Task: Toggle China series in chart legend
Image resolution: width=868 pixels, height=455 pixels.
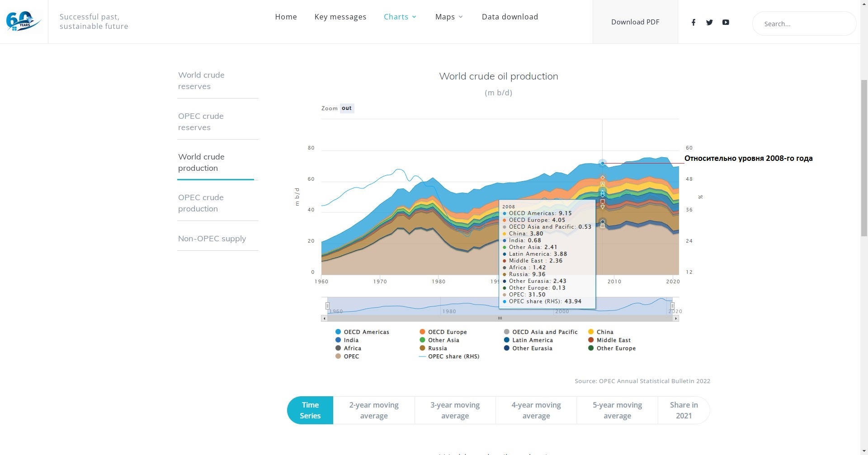Action: coord(604,332)
